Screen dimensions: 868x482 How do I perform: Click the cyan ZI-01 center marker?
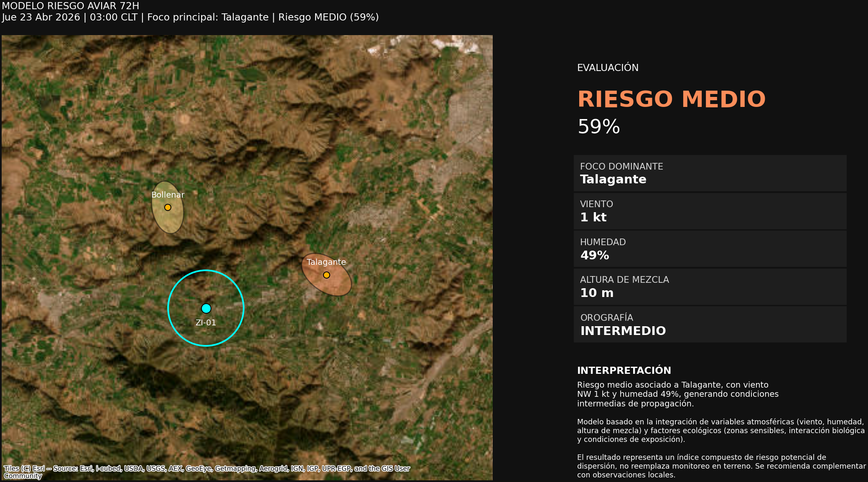click(x=206, y=308)
